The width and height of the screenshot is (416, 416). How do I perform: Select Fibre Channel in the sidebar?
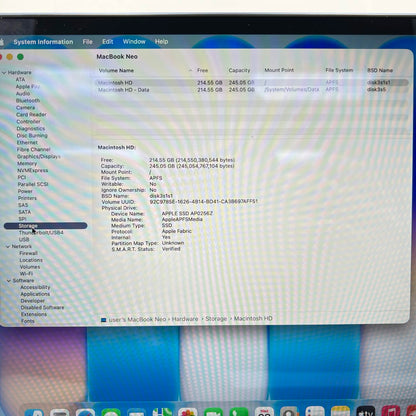pos(33,149)
